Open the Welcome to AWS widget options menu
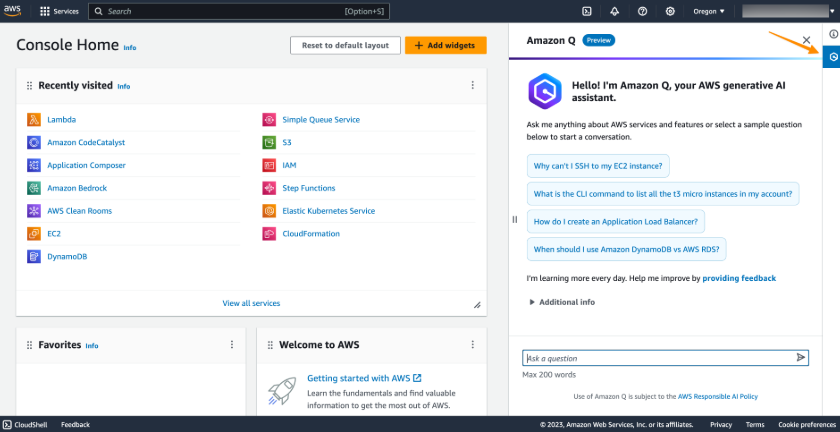Screen dimensions: 840x432 pyautogui.click(x=472, y=345)
